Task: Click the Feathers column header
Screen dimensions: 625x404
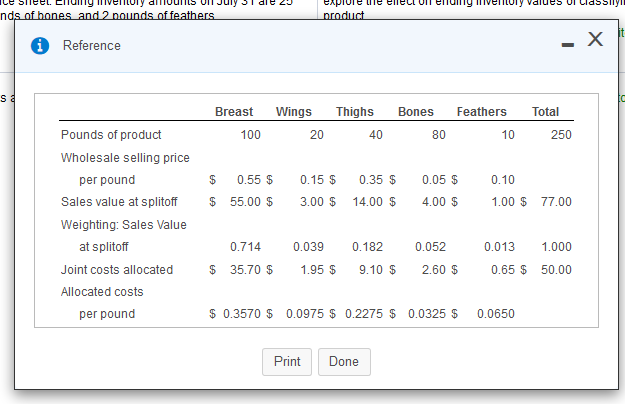Action: (482, 112)
